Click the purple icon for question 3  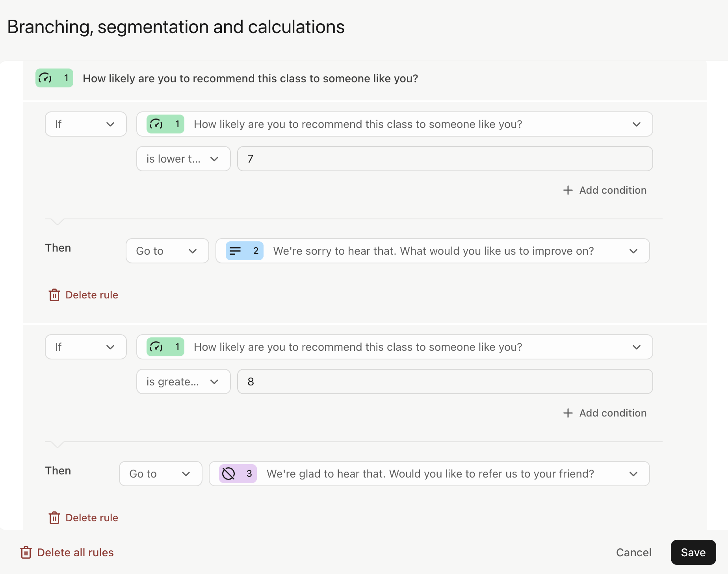tap(228, 474)
